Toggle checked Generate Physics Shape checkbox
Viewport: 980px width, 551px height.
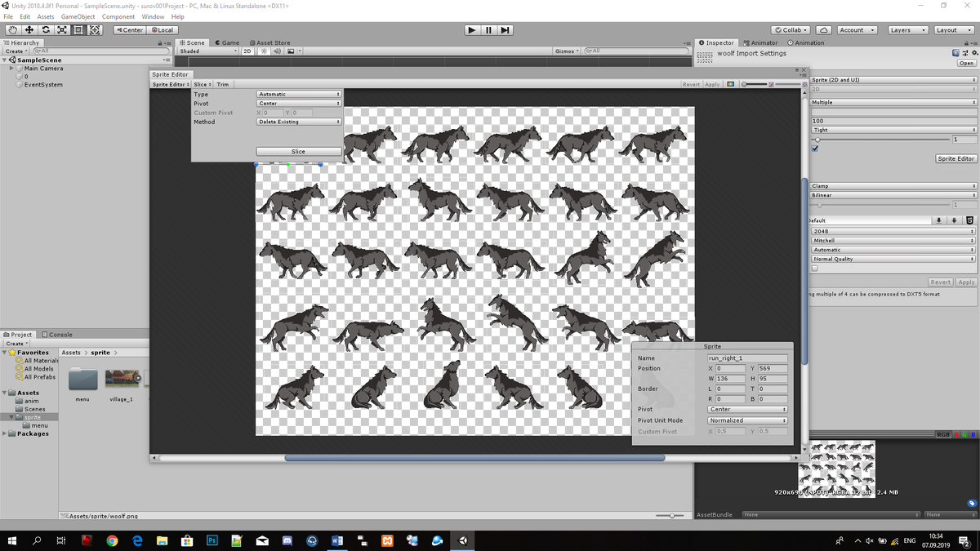[815, 149]
